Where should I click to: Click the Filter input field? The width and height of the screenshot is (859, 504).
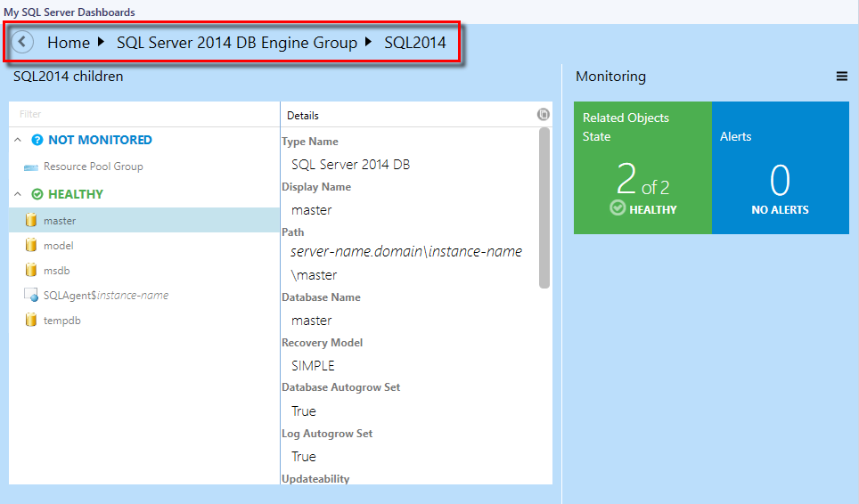(x=144, y=114)
